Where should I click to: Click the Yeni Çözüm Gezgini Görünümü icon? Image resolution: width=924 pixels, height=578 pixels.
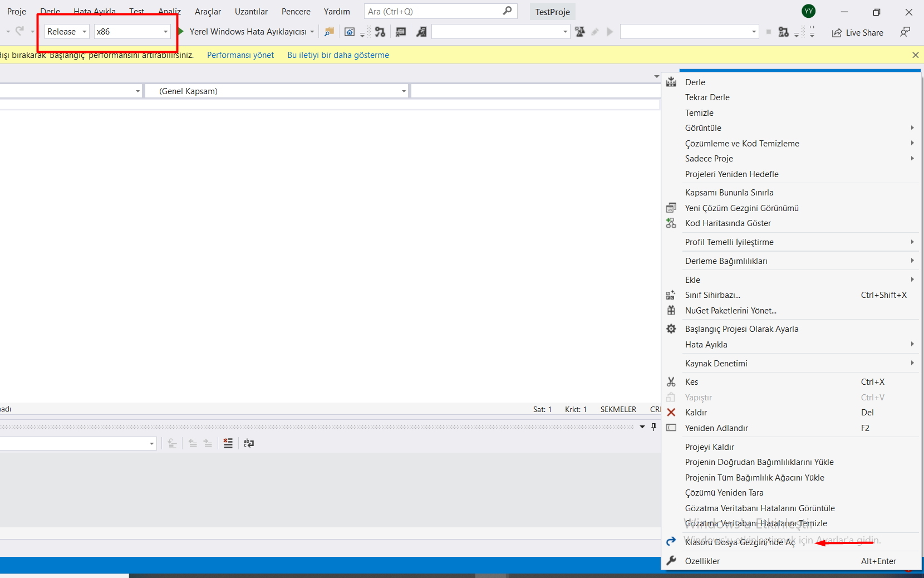[x=671, y=208]
